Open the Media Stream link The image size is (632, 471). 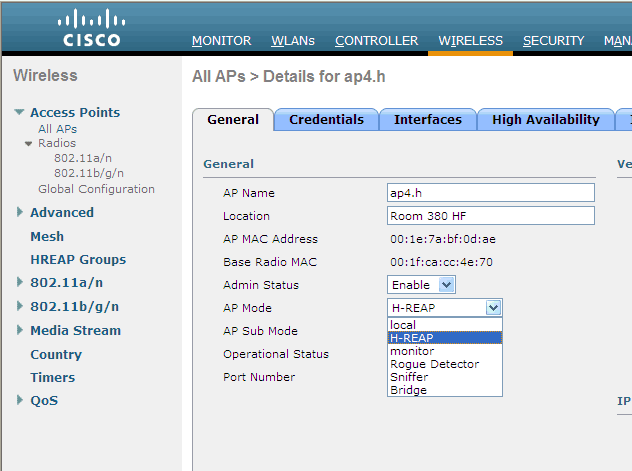click(75, 330)
